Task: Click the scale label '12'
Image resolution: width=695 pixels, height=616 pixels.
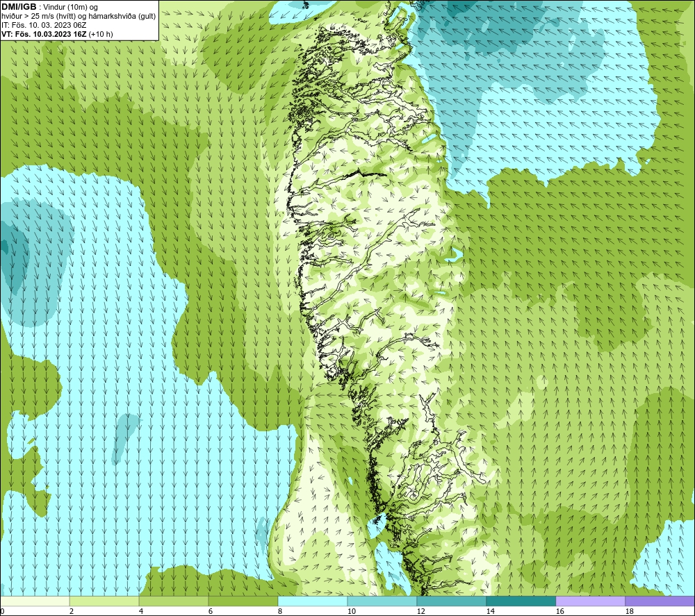Action: pos(420,611)
